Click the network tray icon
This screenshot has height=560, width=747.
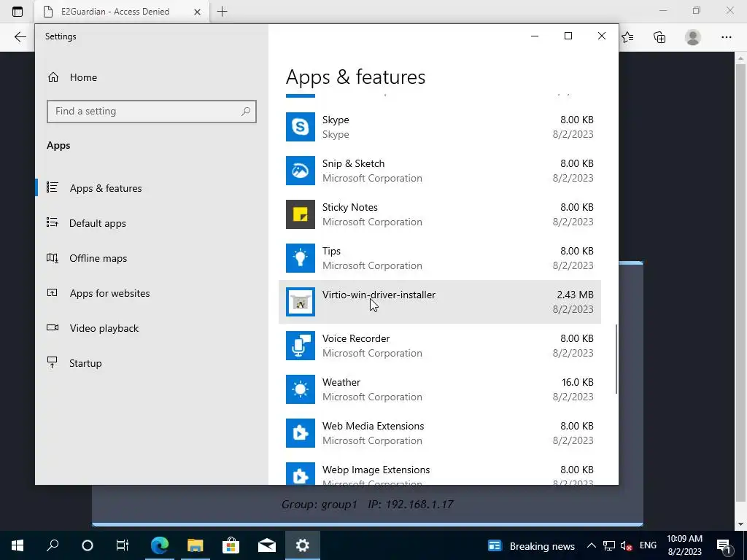609,545
